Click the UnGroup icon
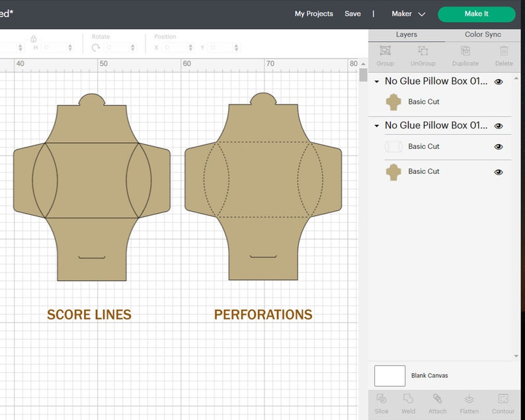This screenshot has width=525, height=420. click(x=423, y=50)
